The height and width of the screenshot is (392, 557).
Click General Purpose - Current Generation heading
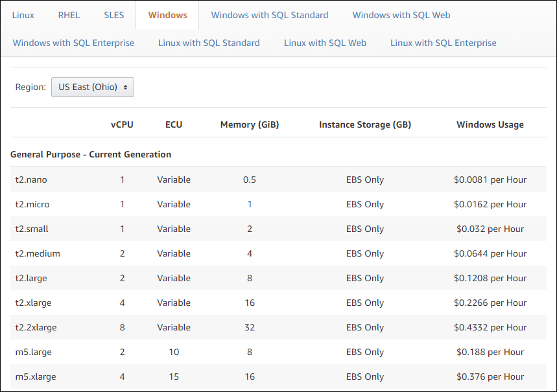(x=91, y=154)
